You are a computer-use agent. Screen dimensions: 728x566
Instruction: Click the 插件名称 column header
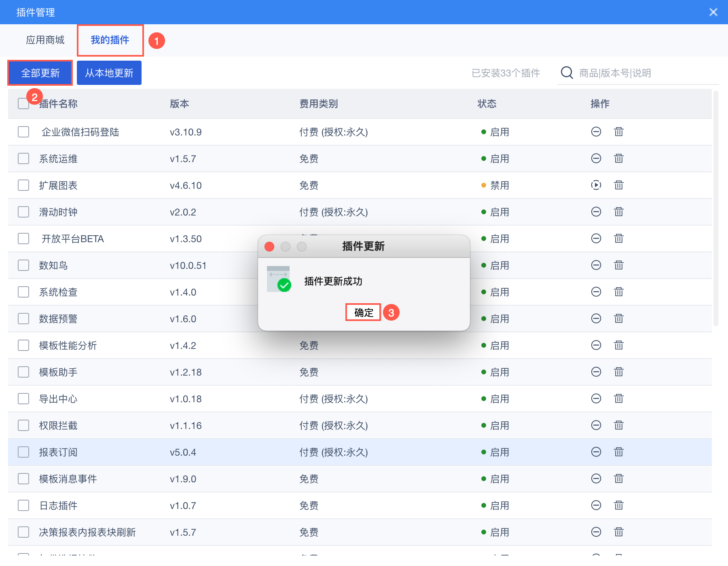pos(58,104)
